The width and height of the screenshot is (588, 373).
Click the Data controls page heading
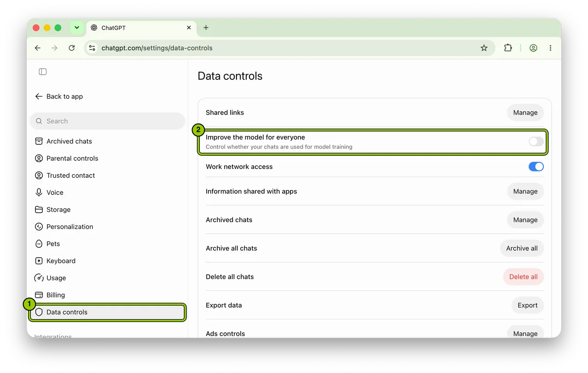[230, 76]
